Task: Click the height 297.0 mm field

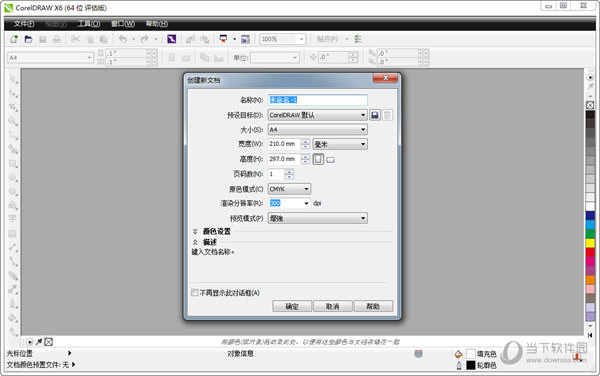Action: 285,159
